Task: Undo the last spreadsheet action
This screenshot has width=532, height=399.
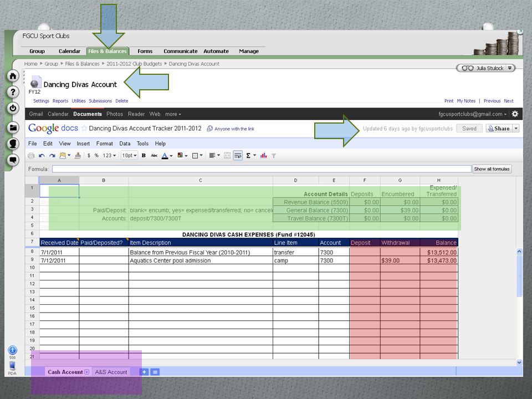Action: (x=42, y=156)
